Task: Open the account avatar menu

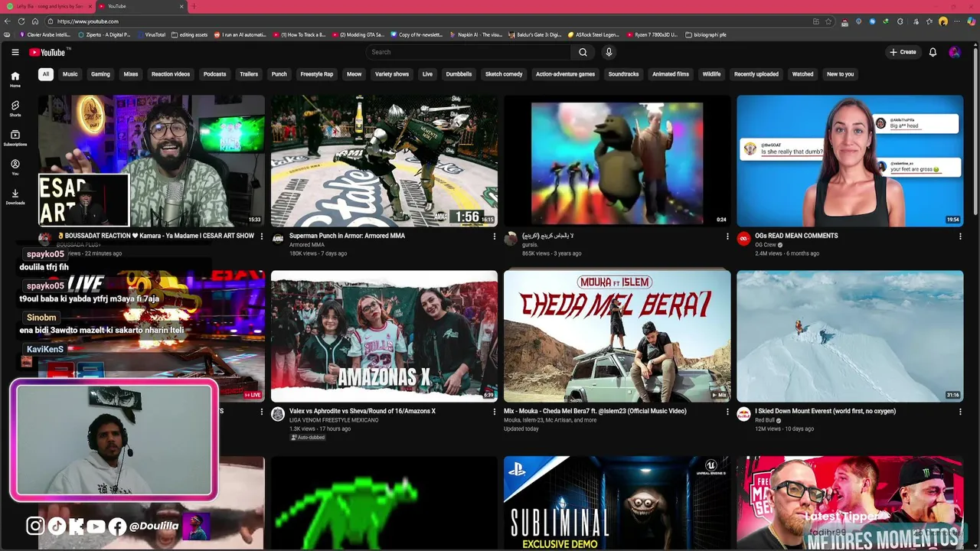Action: [954, 52]
